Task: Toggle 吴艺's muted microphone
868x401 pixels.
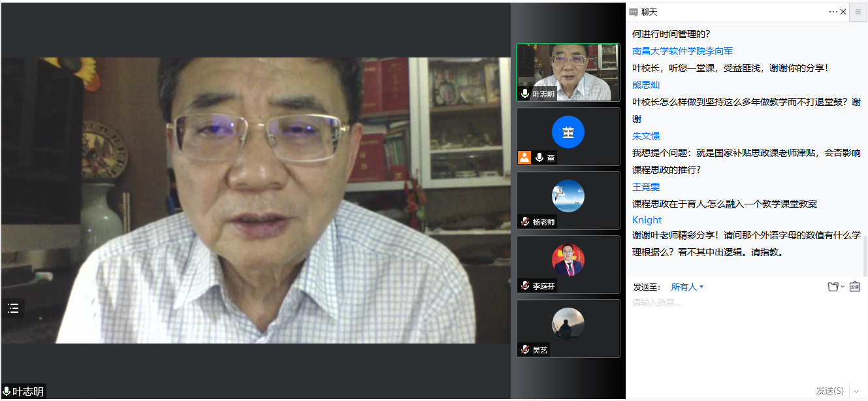Action: click(525, 349)
